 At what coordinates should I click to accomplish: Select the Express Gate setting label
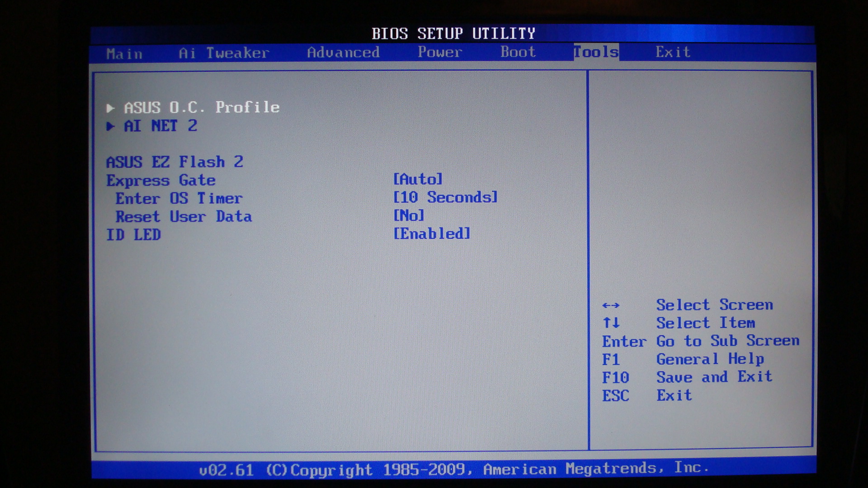pyautogui.click(x=160, y=180)
